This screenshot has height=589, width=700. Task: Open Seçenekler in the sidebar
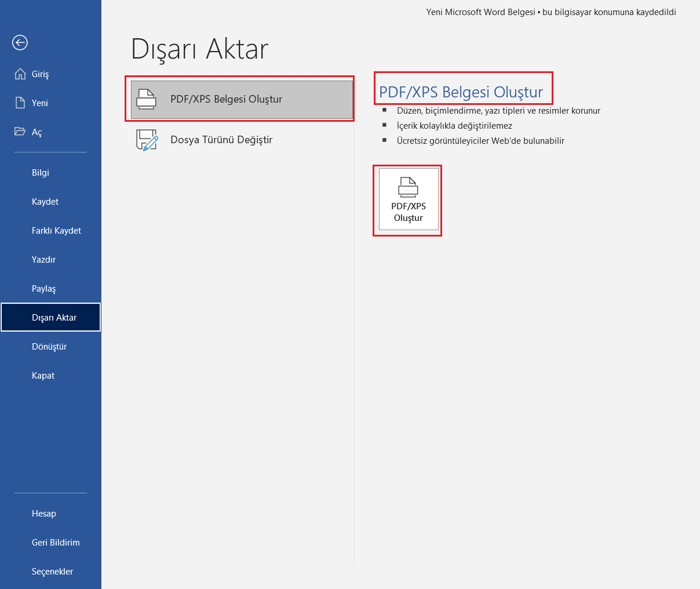(50, 572)
